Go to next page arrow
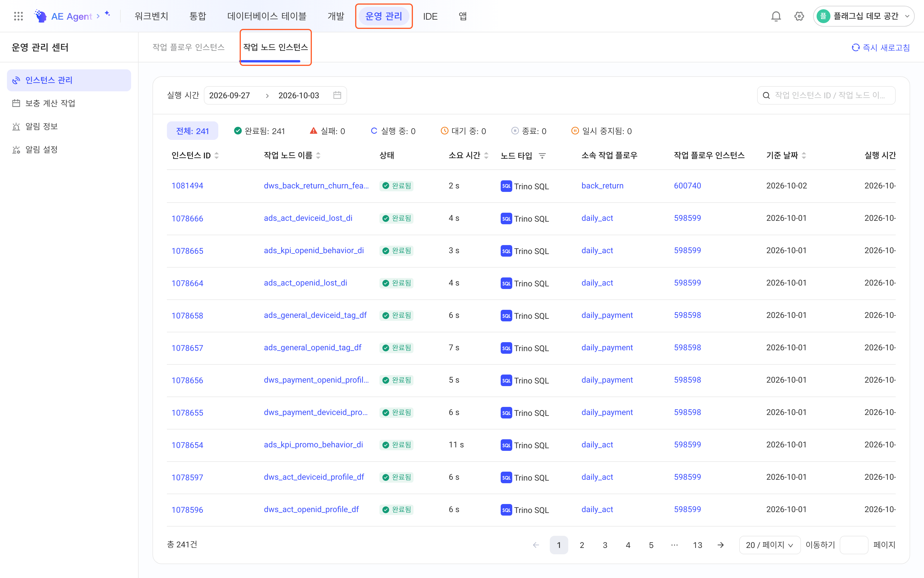924x578 pixels. coord(720,545)
